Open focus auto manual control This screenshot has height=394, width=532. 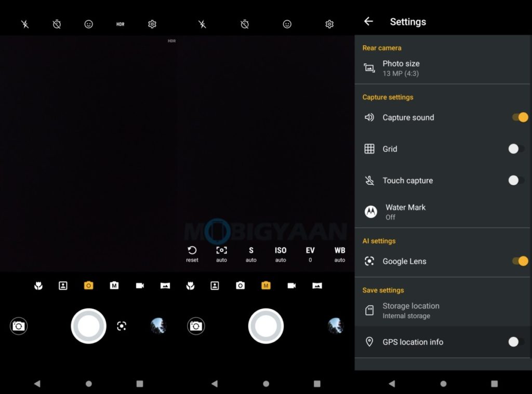tap(221, 254)
